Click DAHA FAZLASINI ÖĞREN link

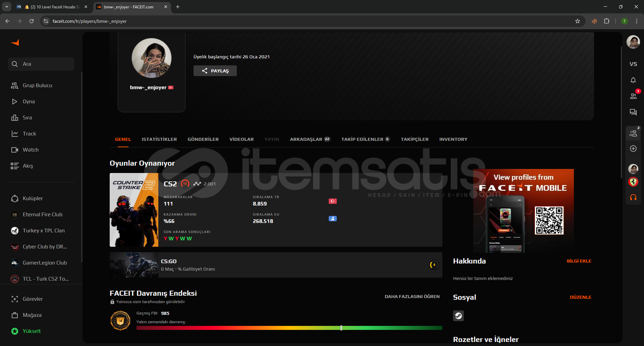(x=412, y=297)
